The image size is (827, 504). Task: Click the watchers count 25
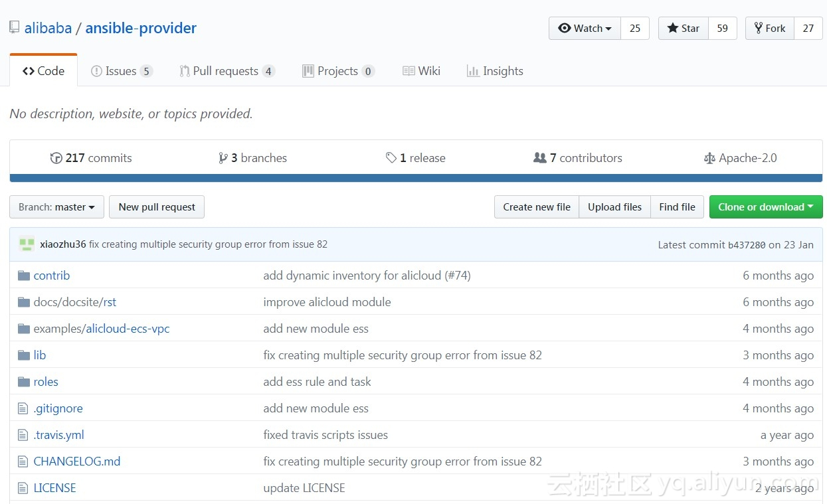635,28
